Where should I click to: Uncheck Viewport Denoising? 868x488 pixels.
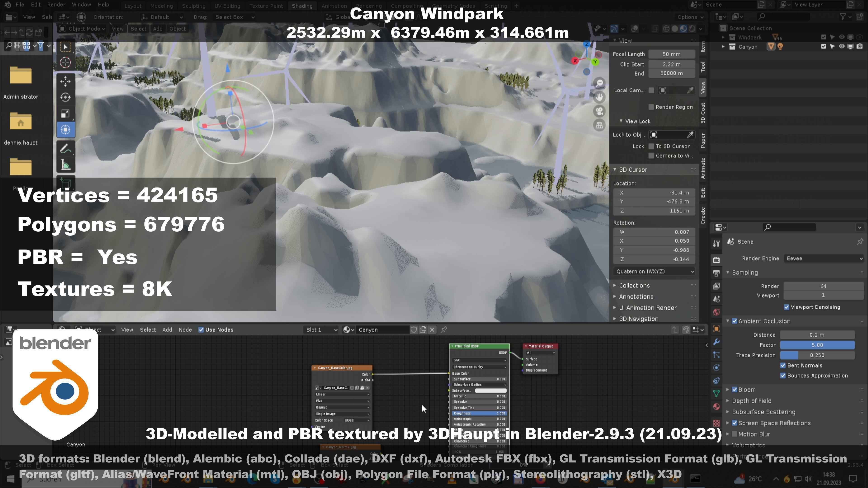coord(786,307)
